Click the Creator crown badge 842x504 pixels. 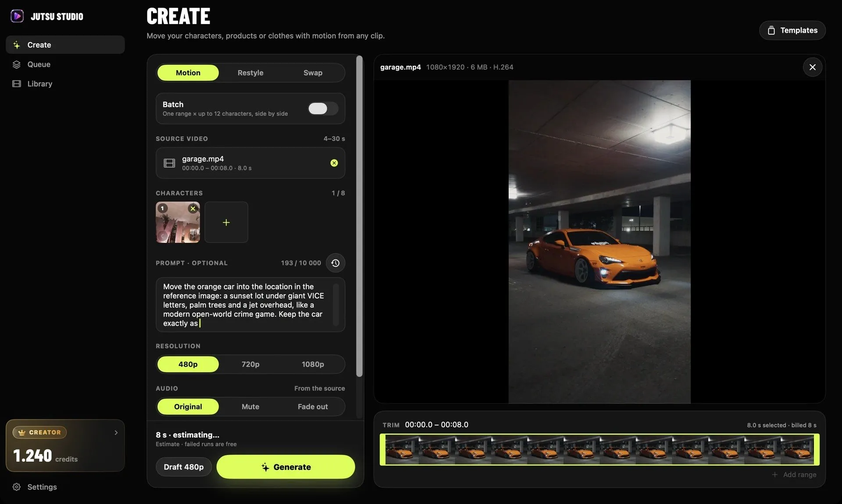39,432
